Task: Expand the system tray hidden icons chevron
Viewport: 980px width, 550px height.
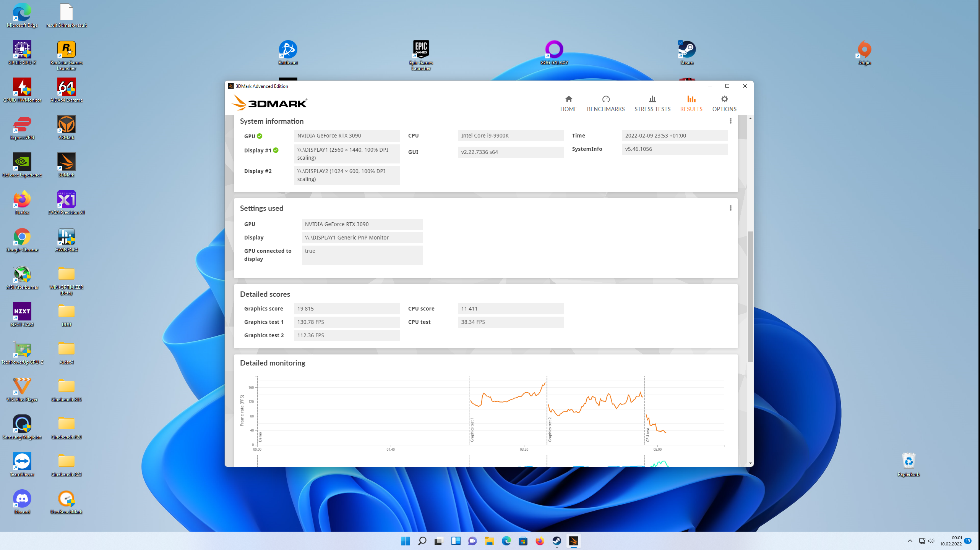Action: click(x=910, y=541)
